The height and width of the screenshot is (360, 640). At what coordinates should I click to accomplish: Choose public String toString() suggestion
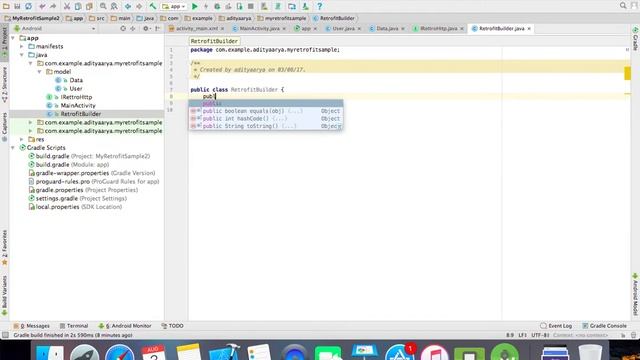pyautogui.click(x=265, y=126)
